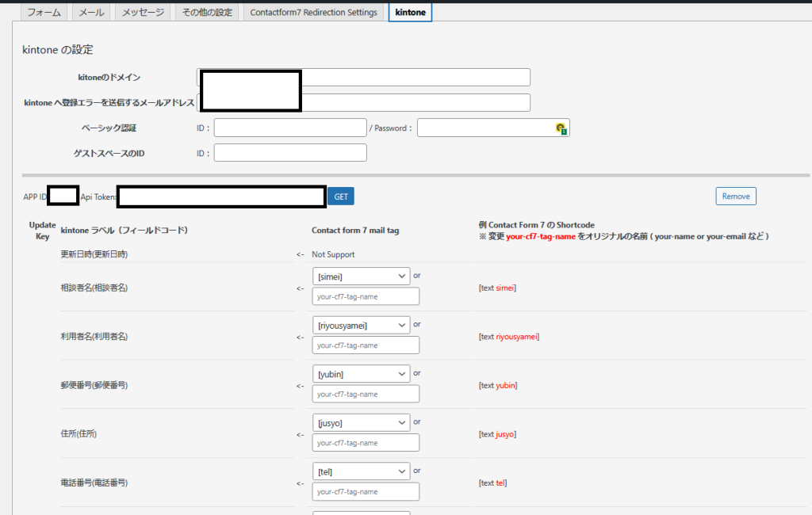Click the kitoneのドメイン text field
812x515 pixels.
click(x=414, y=77)
